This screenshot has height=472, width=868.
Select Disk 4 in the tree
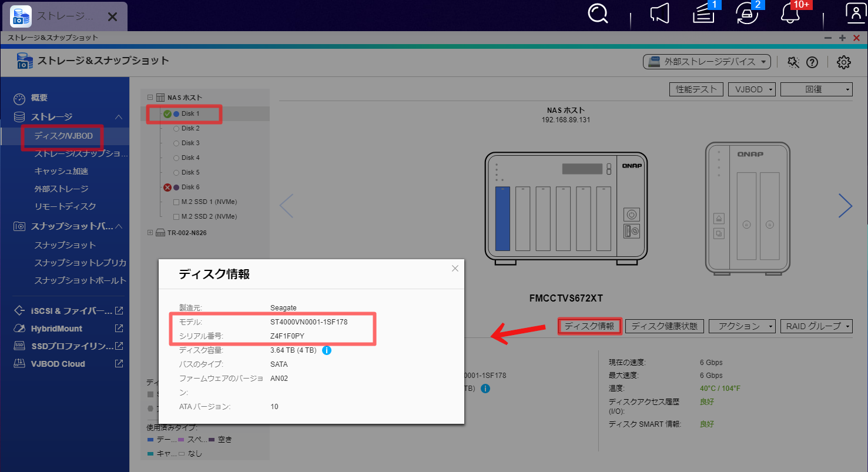(x=190, y=158)
